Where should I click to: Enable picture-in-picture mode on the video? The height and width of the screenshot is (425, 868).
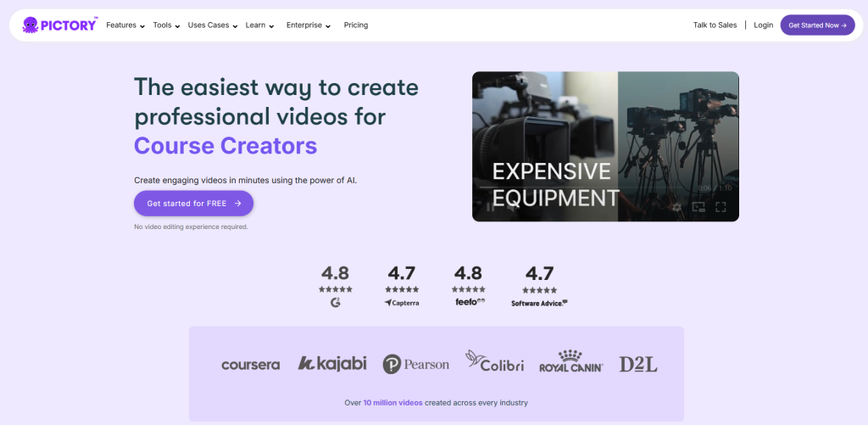pyautogui.click(x=698, y=206)
